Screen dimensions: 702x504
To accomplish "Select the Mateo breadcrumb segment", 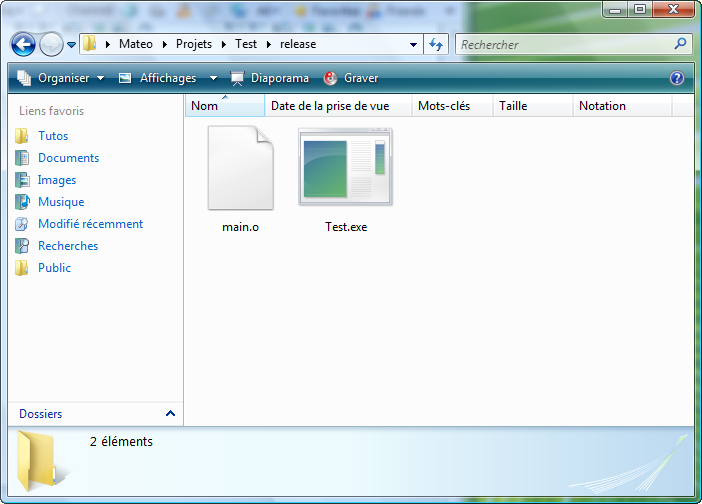I will (x=136, y=44).
